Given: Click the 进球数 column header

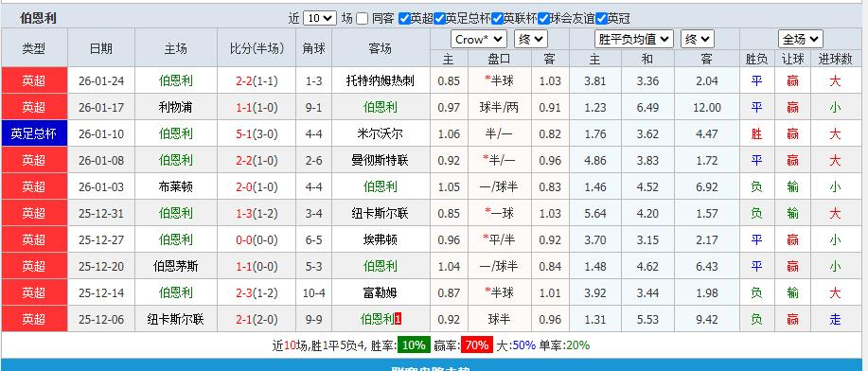Looking at the screenshot, I should click(x=835, y=59).
